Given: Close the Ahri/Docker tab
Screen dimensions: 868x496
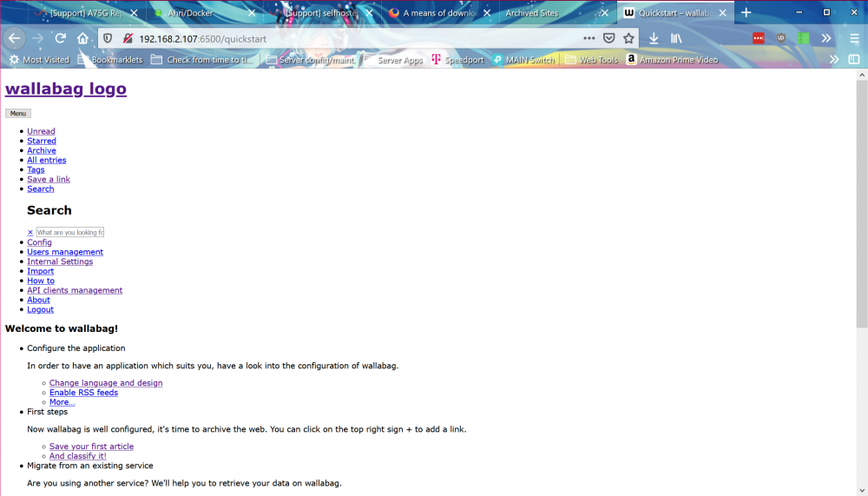Looking at the screenshot, I should click(252, 13).
